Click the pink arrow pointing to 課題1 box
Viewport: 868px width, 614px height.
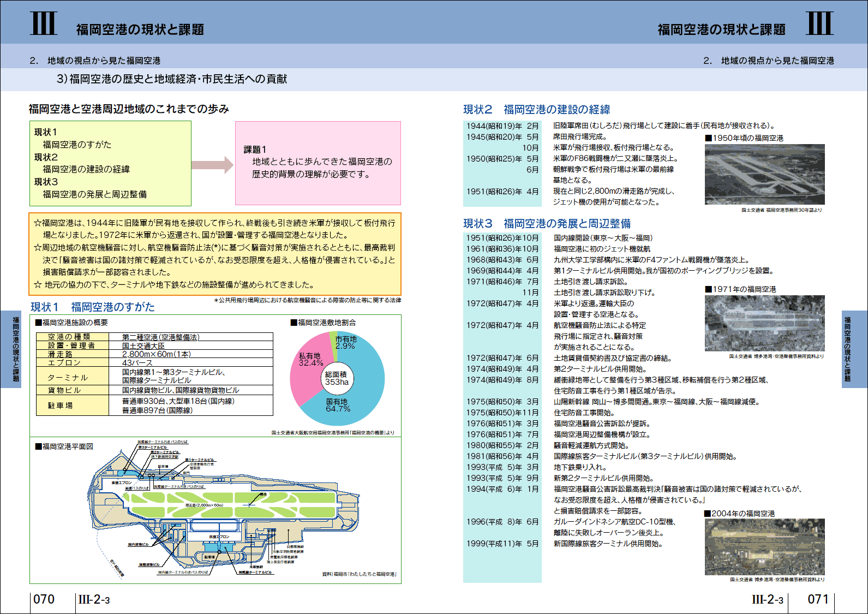tap(213, 165)
